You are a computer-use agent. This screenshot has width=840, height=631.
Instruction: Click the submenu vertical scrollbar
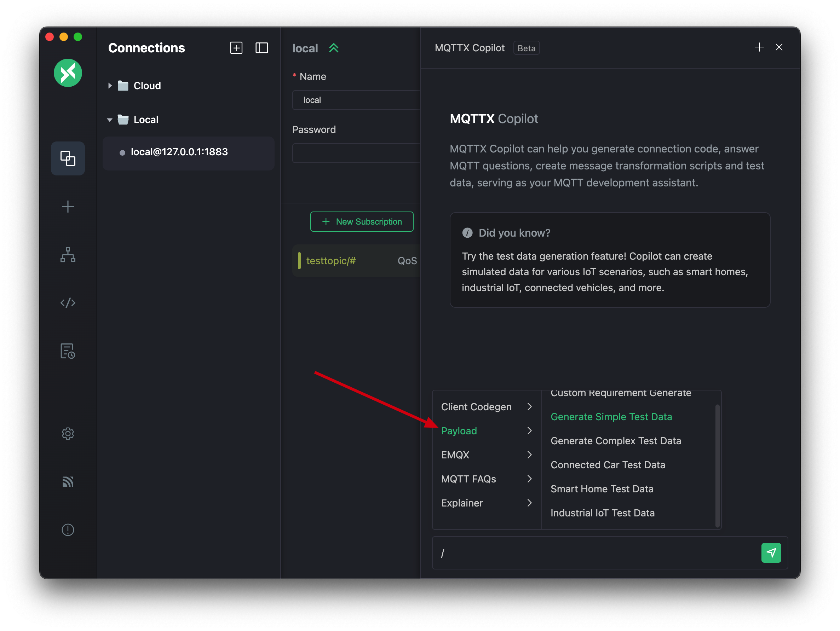(717, 465)
